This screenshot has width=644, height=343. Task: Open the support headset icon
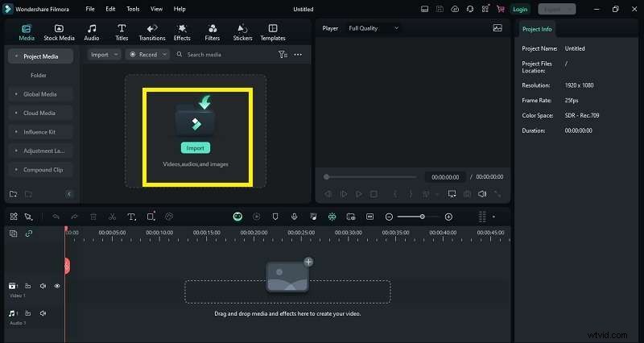(x=470, y=9)
